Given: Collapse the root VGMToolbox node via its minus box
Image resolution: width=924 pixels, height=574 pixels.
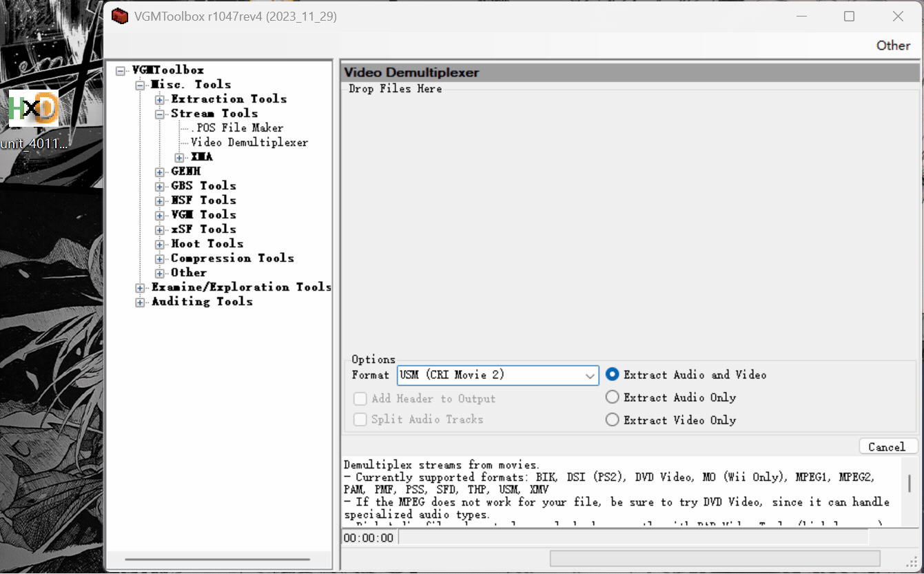Looking at the screenshot, I should point(121,70).
